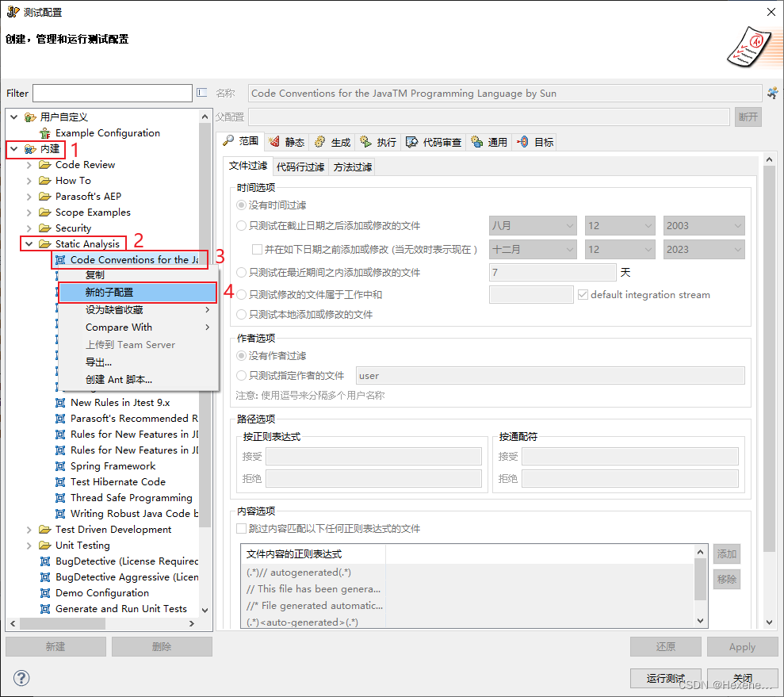
Task: Click the 代码审查 tab's review icon
Action: [x=411, y=142]
